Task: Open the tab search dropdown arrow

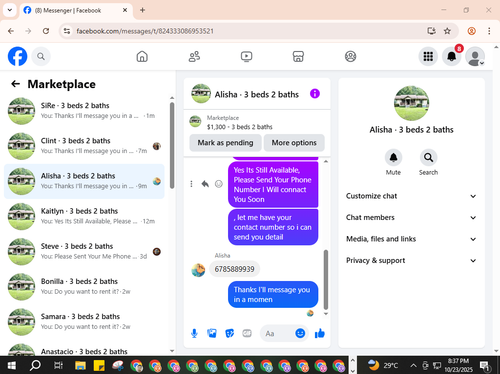Action: [x=10, y=10]
